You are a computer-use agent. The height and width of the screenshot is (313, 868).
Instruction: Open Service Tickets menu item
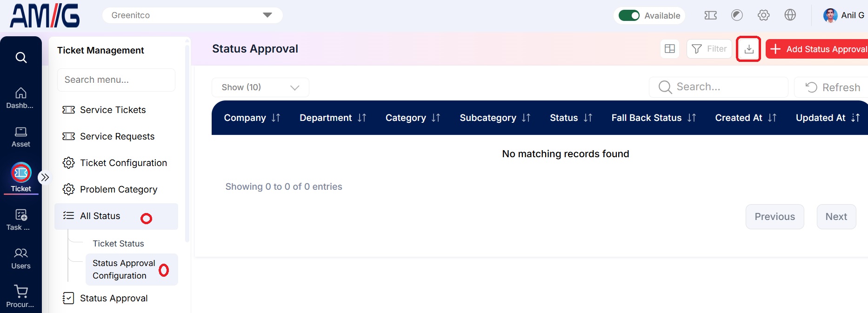116,110
